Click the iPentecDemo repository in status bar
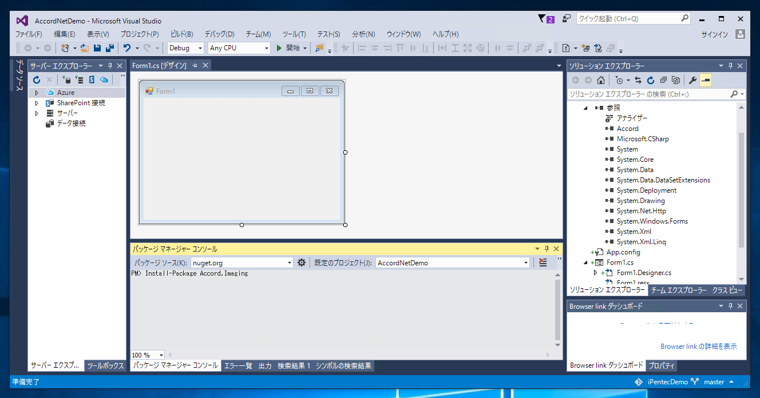Viewport: 760px width, 398px height. (x=667, y=382)
